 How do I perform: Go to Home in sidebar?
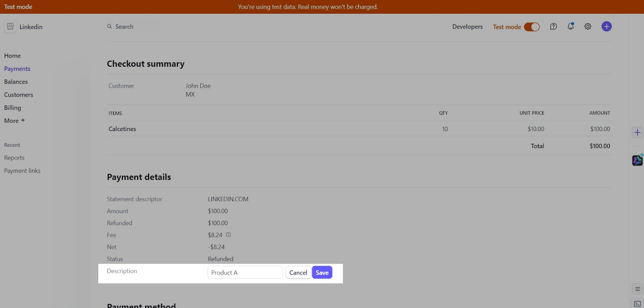12,56
